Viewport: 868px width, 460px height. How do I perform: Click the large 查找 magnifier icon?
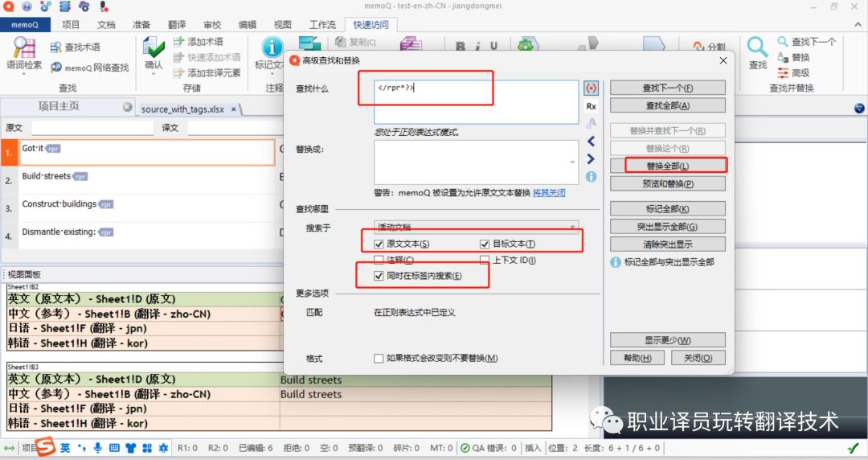[757, 47]
